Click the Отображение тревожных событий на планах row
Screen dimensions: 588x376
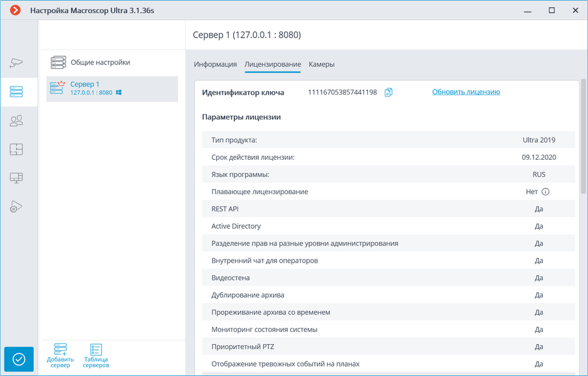(x=388, y=364)
